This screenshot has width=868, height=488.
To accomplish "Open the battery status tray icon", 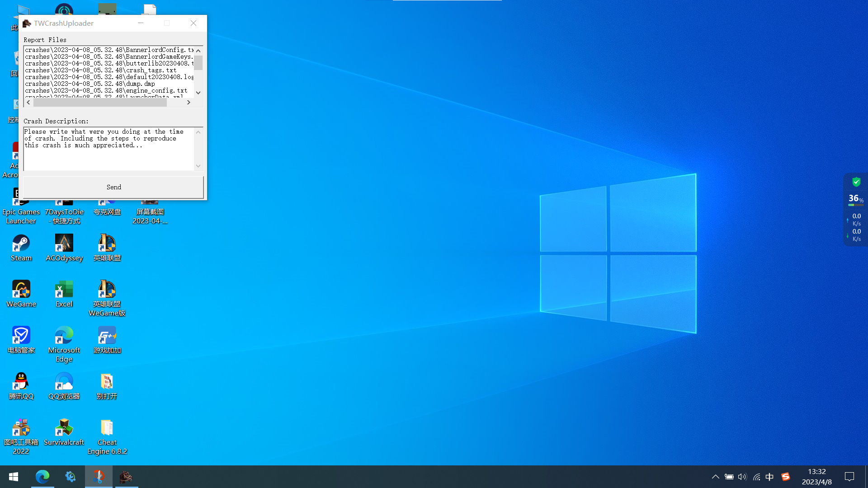I will click(729, 477).
